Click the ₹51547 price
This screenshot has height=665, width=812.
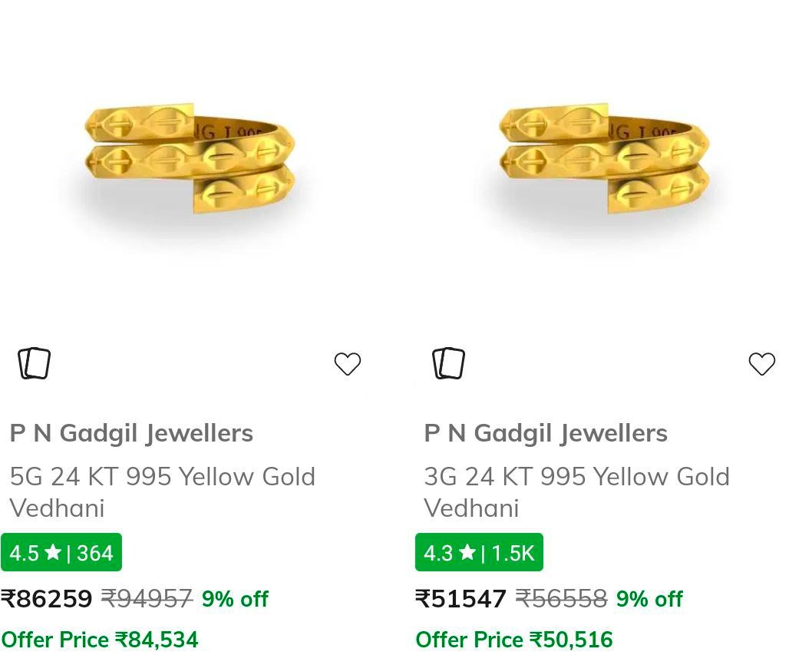(x=461, y=599)
